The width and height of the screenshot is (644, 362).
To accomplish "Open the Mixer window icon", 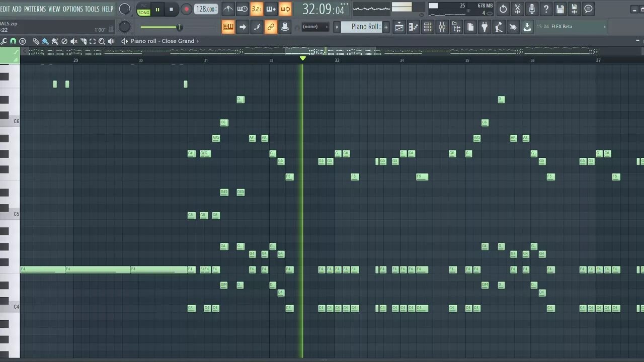I will [x=442, y=27].
